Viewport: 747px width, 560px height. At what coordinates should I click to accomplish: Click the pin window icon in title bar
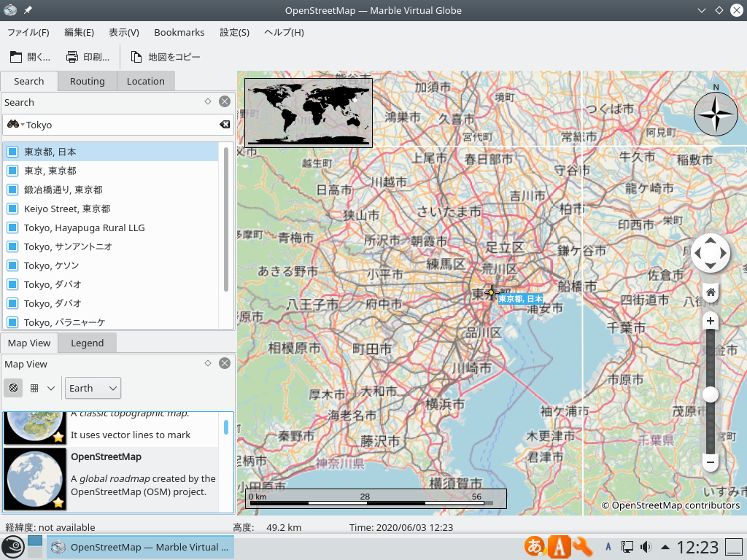(28, 10)
